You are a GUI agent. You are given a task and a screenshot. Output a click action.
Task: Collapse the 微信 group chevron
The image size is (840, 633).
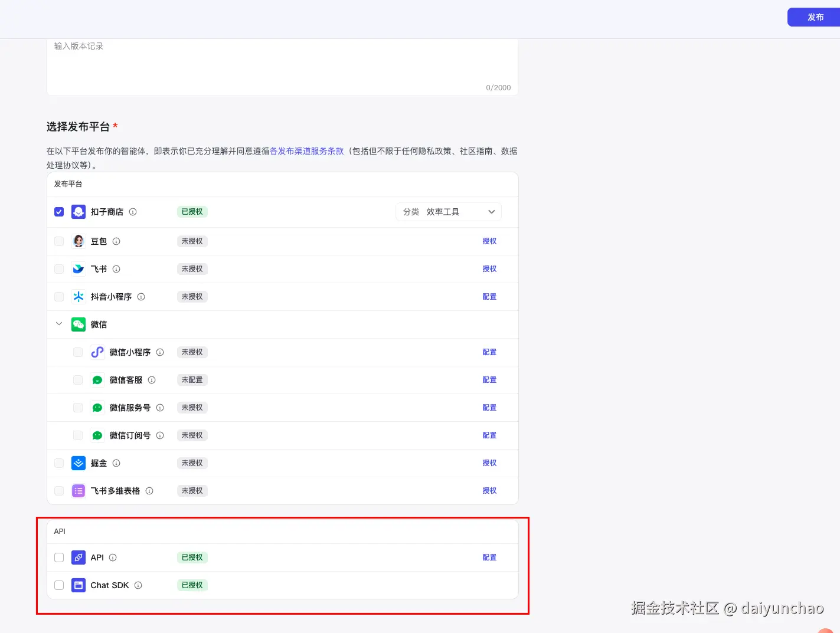(x=59, y=324)
